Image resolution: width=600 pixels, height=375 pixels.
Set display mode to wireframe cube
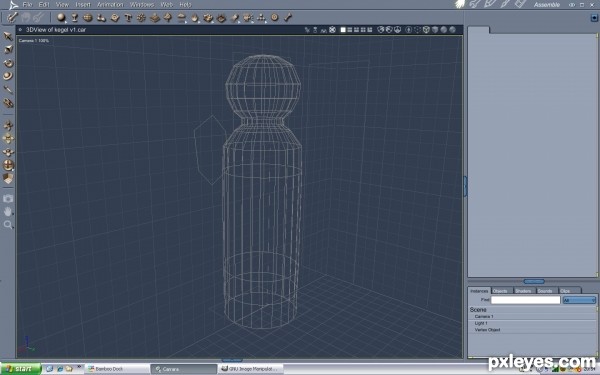(x=426, y=29)
